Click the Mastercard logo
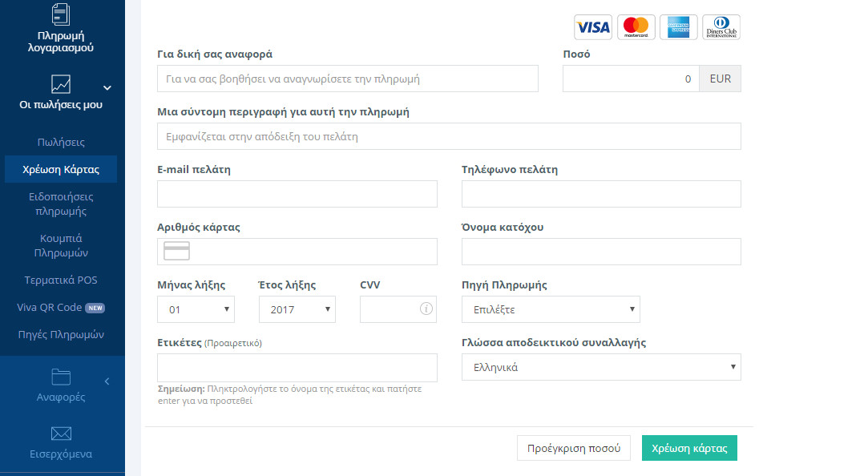 636,27
